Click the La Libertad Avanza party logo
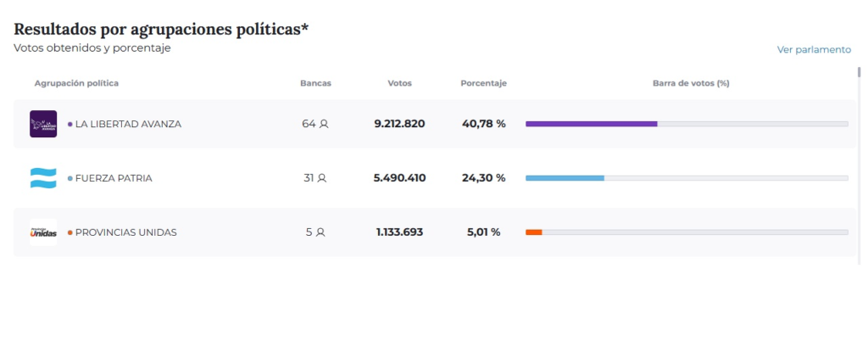 tap(43, 124)
